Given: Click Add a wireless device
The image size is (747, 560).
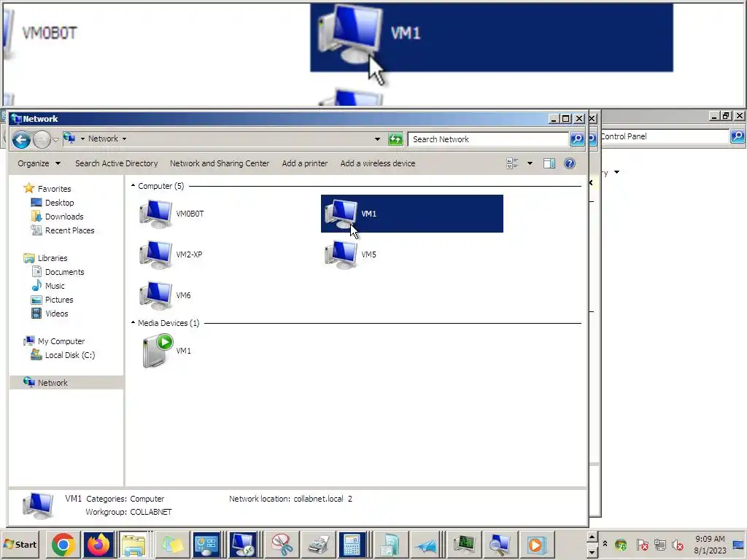Looking at the screenshot, I should tap(378, 163).
